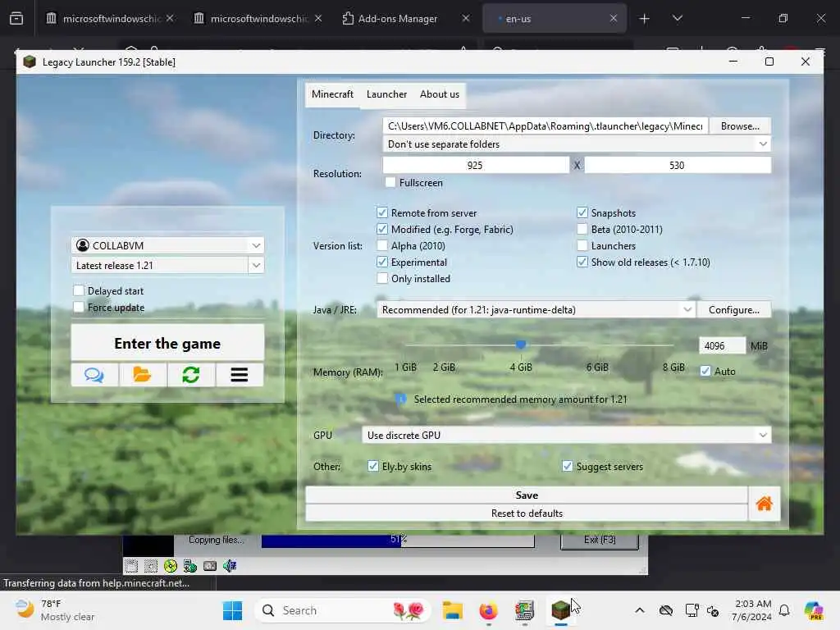Image resolution: width=840 pixels, height=630 pixels.
Task: Click the orange home icon button
Action: 764,504
